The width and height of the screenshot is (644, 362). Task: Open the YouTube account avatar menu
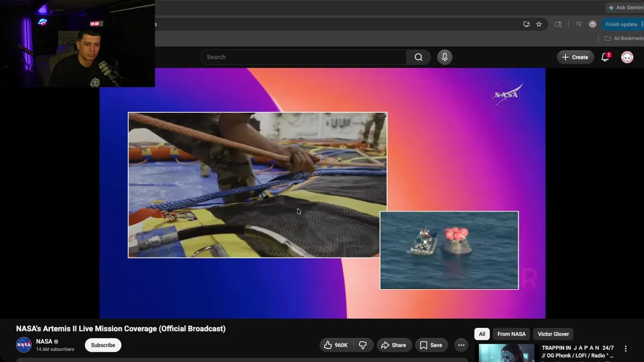[x=627, y=57]
